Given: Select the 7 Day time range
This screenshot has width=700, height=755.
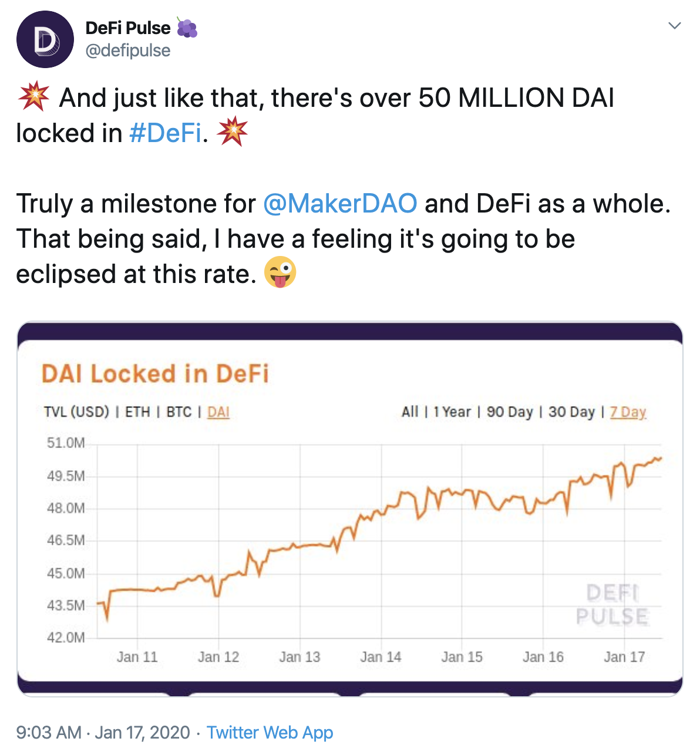Looking at the screenshot, I should point(628,412).
